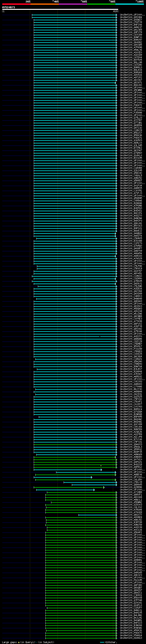Click the cyan ~100% identity color segment

pos(130,4)
